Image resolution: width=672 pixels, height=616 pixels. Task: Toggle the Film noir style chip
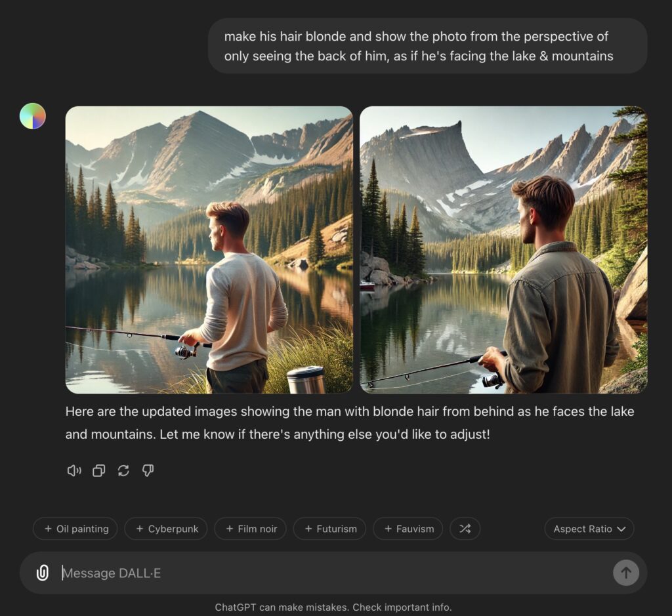(250, 529)
